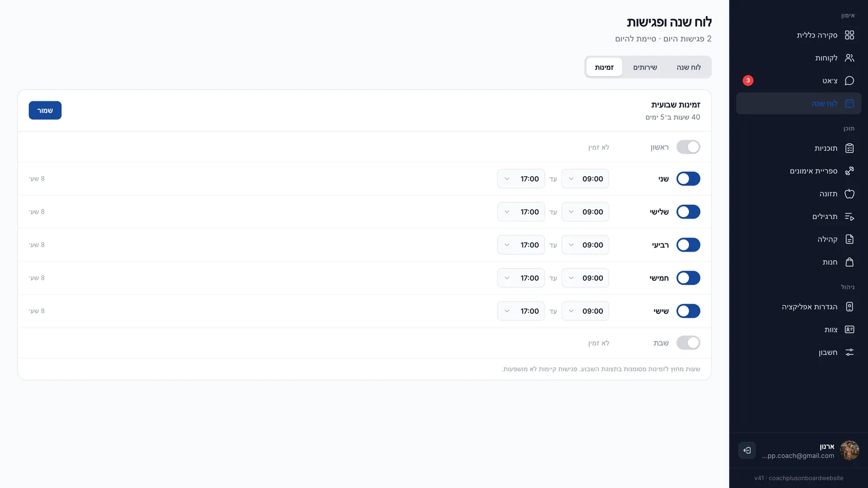868x488 pixels.
Task: Open the סקירה כללית overview icon
Action: click(x=850, y=35)
